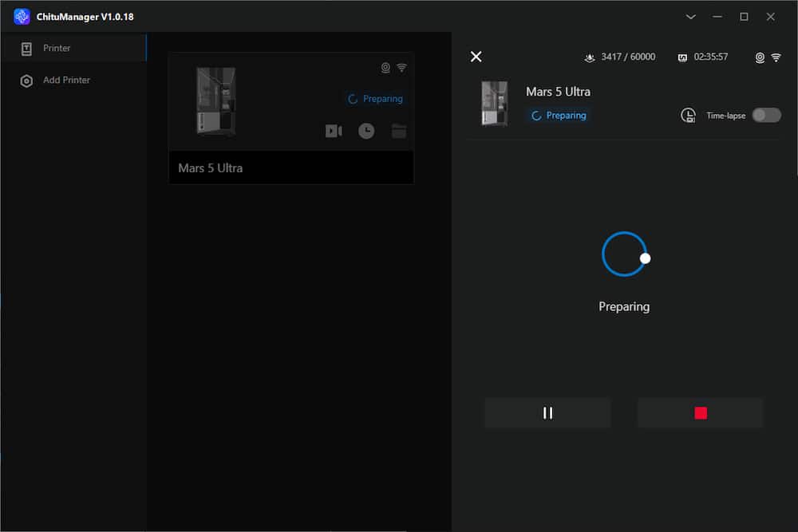Open the Printer sidebar tab
The width and height of the screenshot is (798, 532).
pyautogui.click(x=73, y=49)
